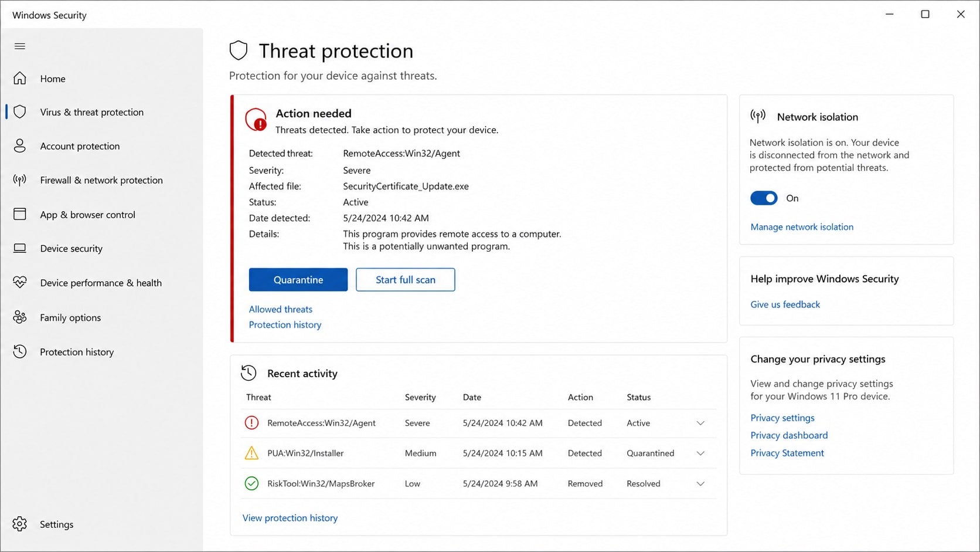
Task: Click the antenna icon in Network isolation card
Action: pyautogui.click(x=758, y=116)
